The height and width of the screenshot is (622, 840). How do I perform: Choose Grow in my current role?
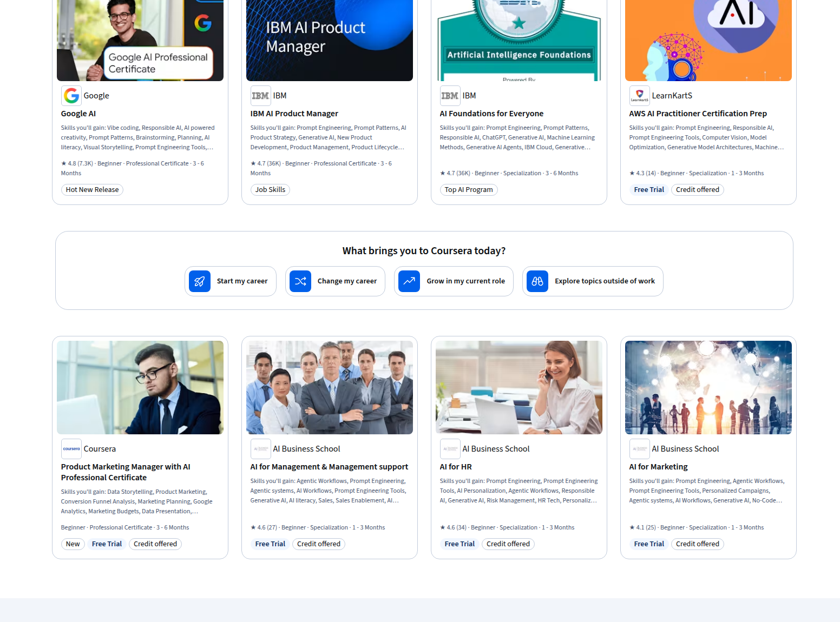click(x=454, y=281)
